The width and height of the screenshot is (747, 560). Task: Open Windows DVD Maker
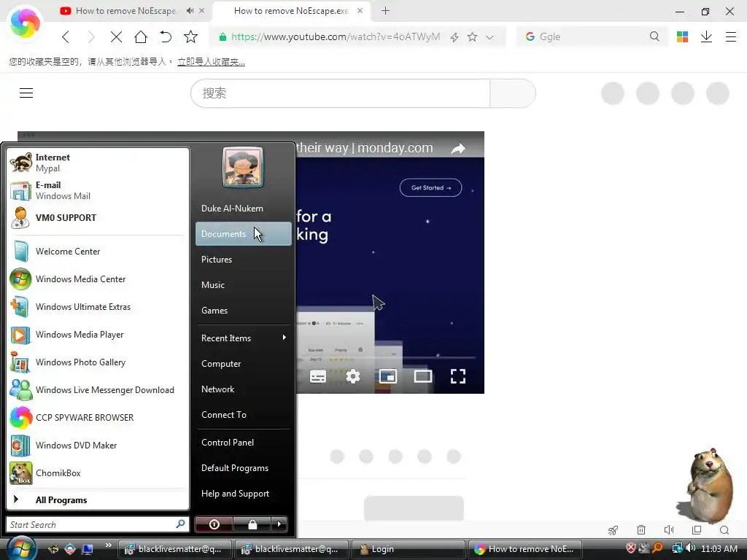(97, 446)
